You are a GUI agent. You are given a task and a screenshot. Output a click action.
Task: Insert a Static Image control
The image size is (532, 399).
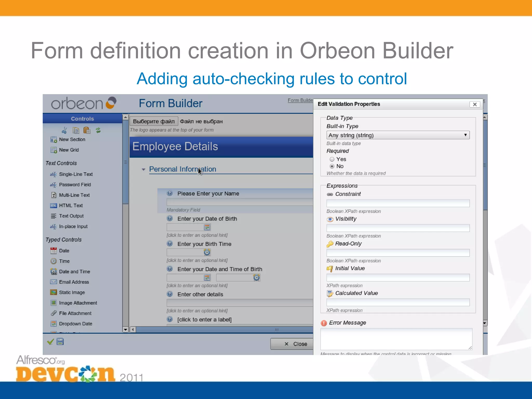[68, 292]
